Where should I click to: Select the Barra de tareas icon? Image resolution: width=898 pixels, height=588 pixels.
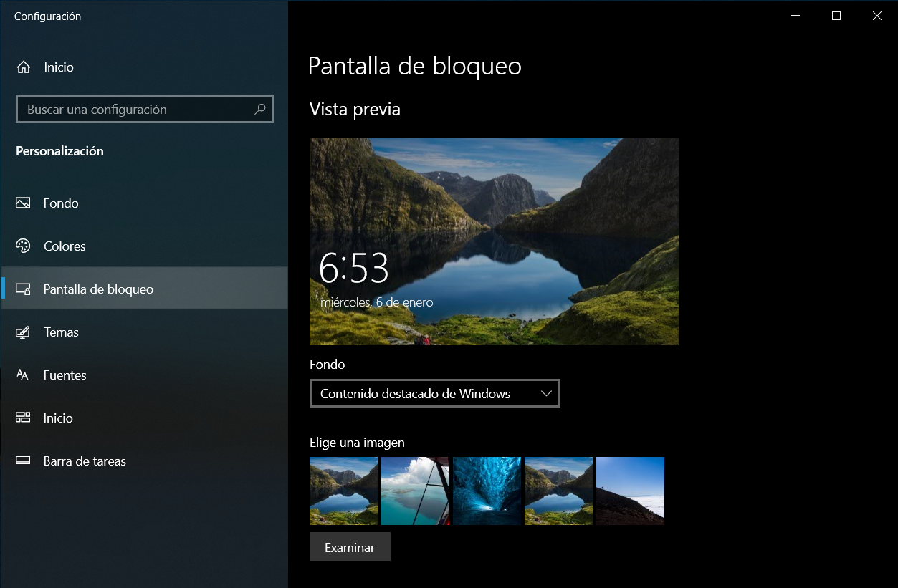pyautogui.click(x=23, y=461)
